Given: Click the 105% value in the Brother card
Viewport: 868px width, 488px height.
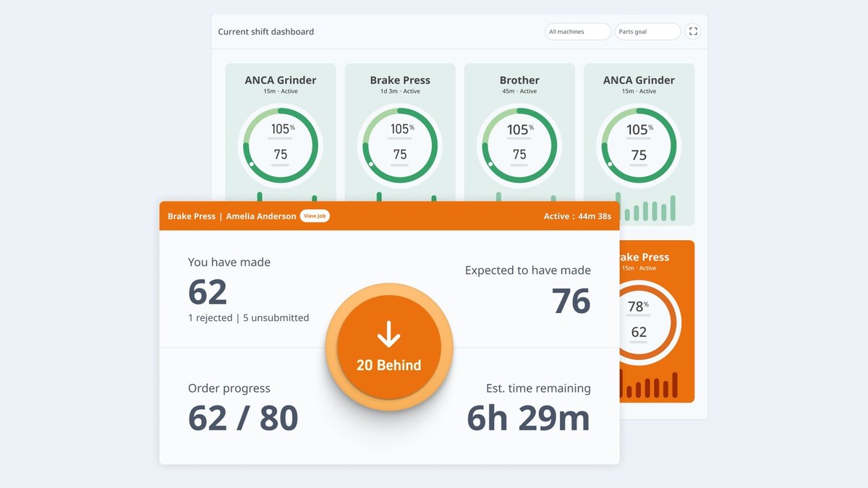Looking at the screenshot, I should click(519, 129).
